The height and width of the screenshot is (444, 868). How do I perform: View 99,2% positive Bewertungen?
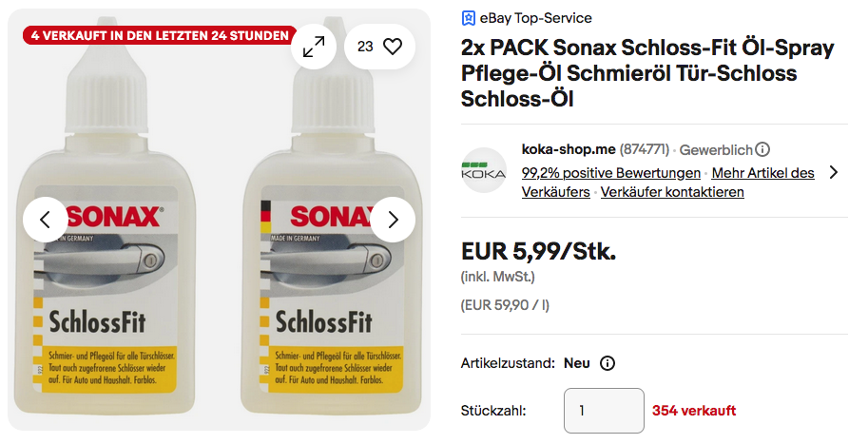tap(611, 173)
